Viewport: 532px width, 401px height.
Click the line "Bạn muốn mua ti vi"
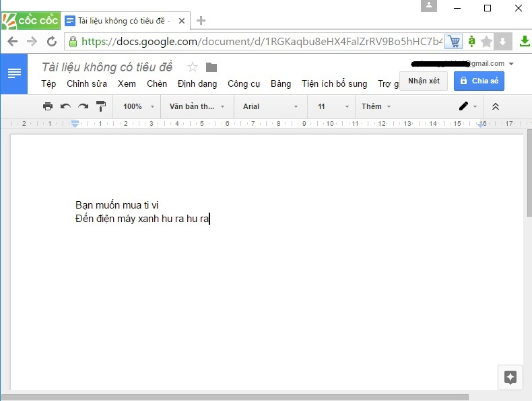coord(117,205)
